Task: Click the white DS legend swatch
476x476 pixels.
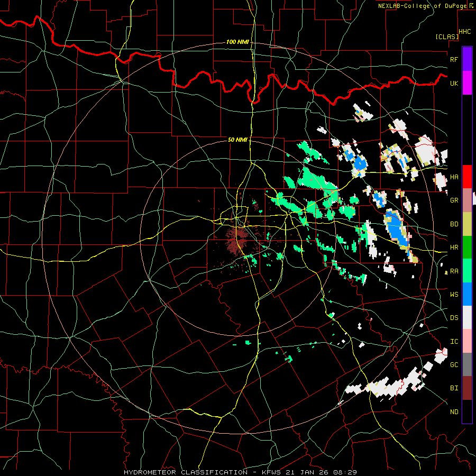Action: coord(467,317)
